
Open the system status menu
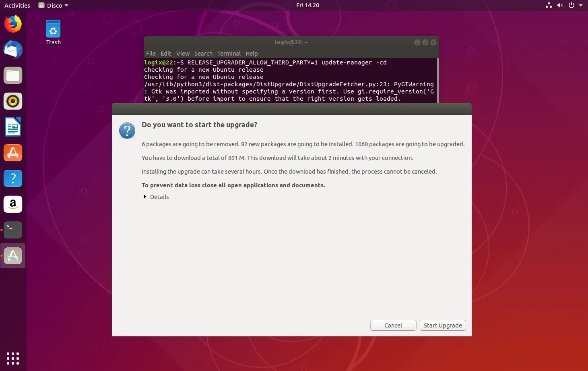(x=571, y=5)
